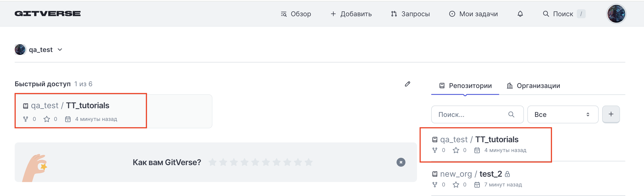Open Мои задачи in the top navigation
This screenshot has width=644, height=196.
click(473, 14)
